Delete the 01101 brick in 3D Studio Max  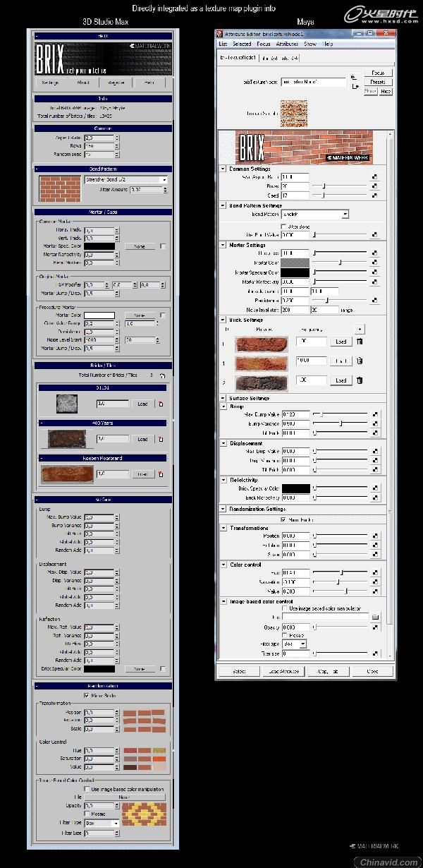(x=160, y=404)
